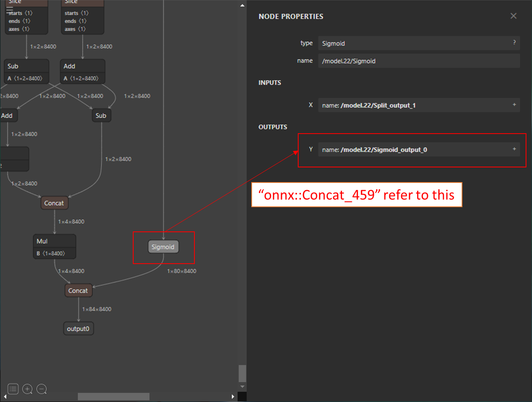The height and width of the screenshot is (402, 532).
Task: Expand the X input details
Action: pyautogui.click(x=514, y=105)
